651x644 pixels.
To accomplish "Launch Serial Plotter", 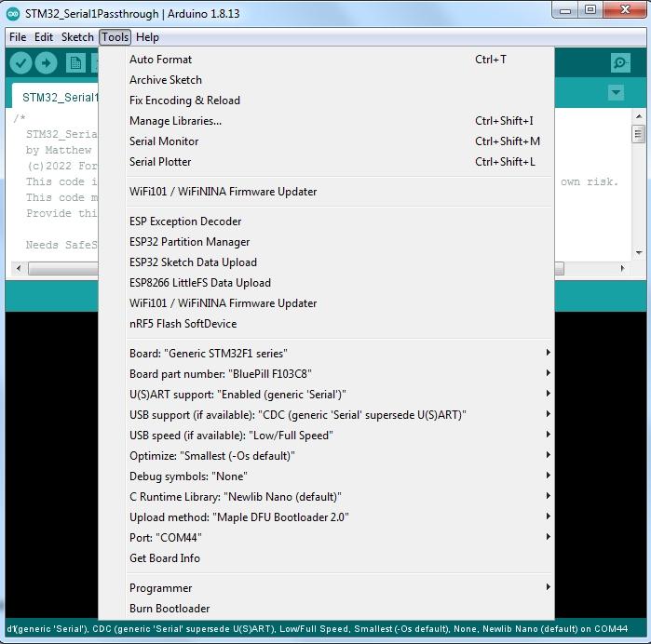I will click(326, 161).
